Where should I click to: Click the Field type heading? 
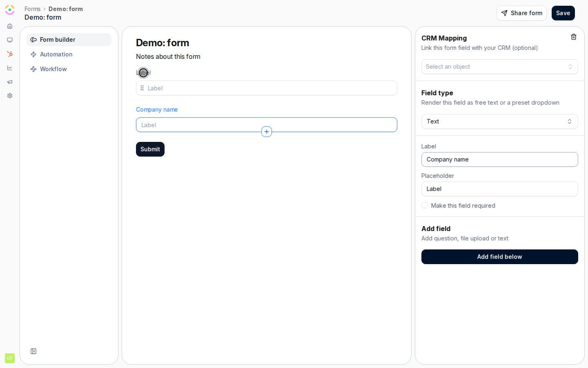(x=437, y=93)
